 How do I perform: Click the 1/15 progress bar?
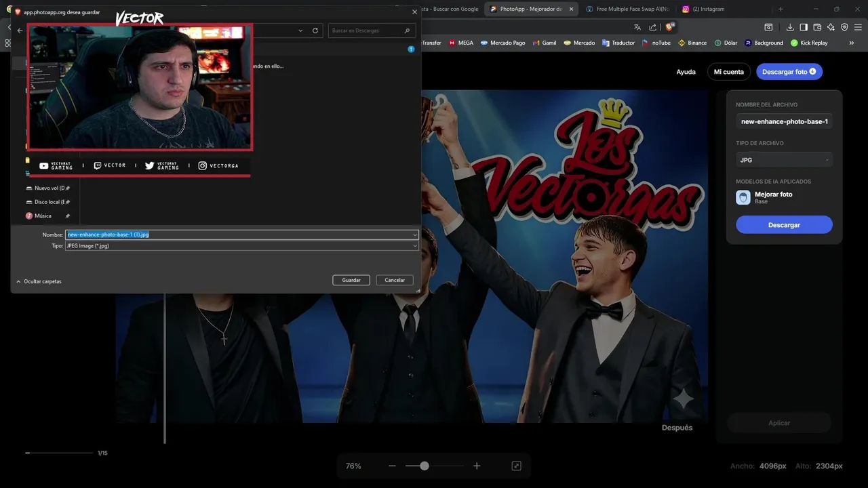pos(59,453)
